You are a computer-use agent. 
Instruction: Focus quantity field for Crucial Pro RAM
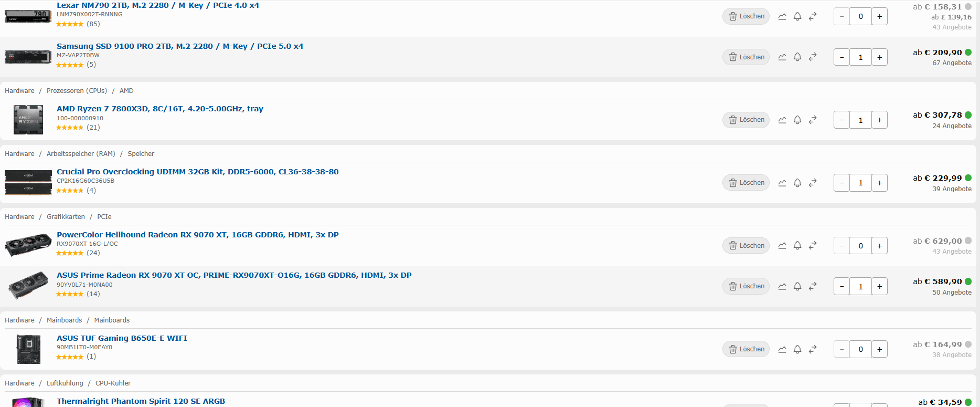point(860,183)
